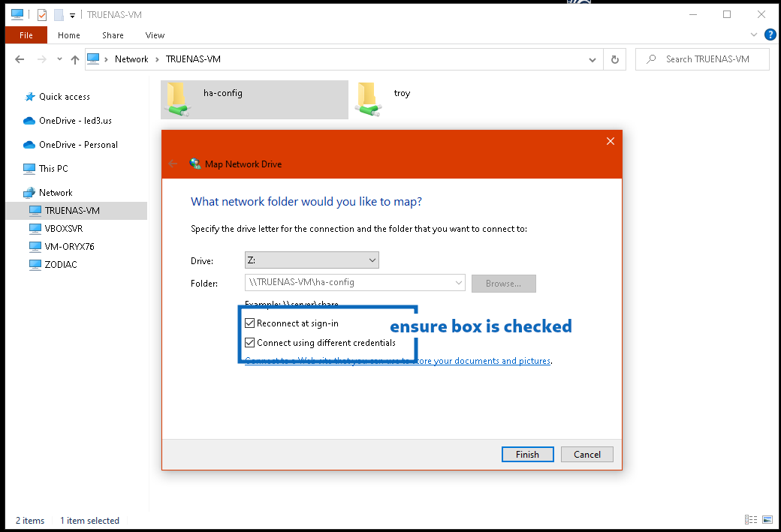
Task: Switch to Large icons view in status bar
Action: [x=767, y=520]
